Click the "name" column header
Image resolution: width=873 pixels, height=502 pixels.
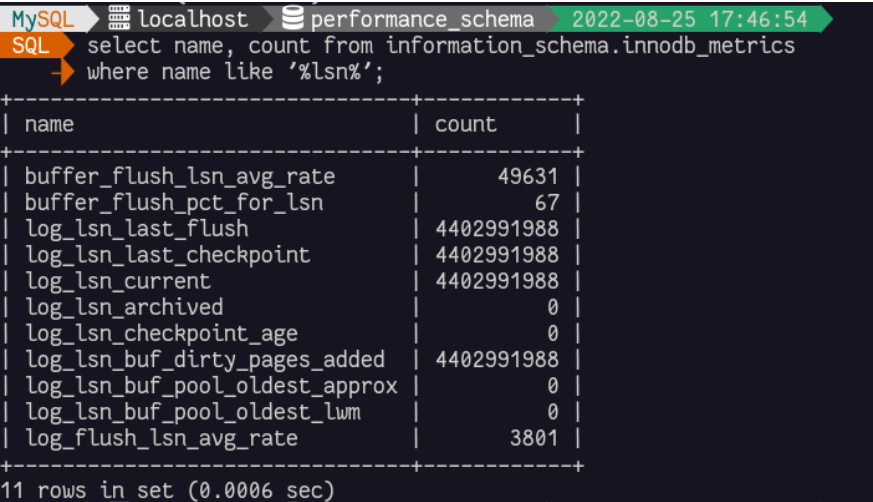49,124
